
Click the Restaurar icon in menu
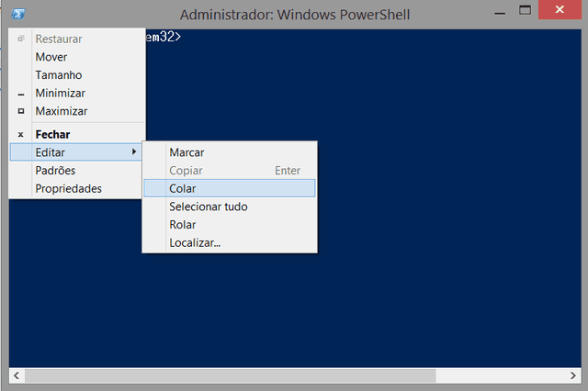(x=21, y=39)
